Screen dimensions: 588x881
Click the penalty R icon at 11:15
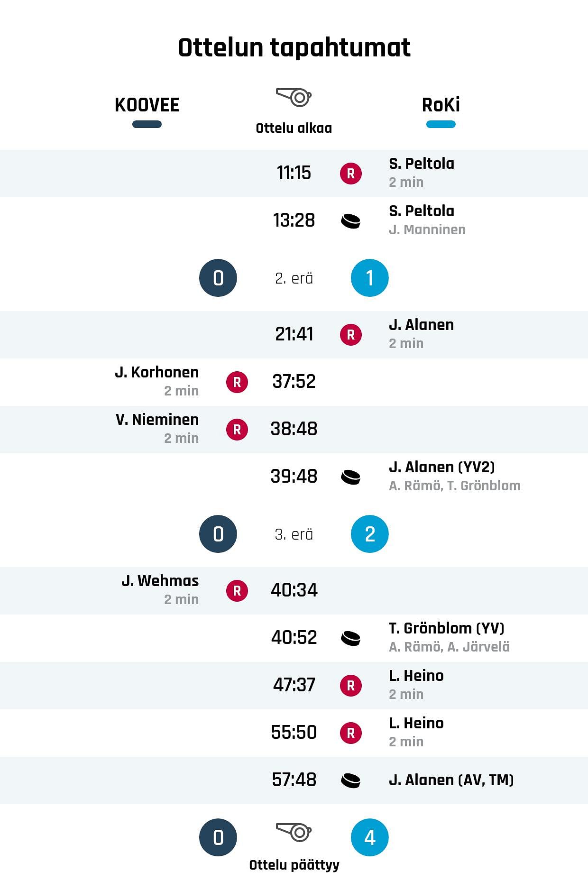[351, 174]
